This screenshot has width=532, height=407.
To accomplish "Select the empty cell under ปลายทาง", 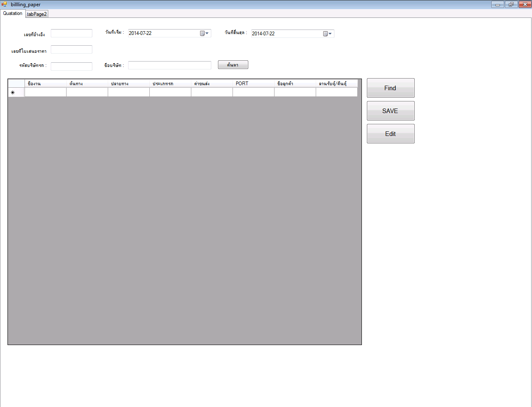I will coord(129,92).
